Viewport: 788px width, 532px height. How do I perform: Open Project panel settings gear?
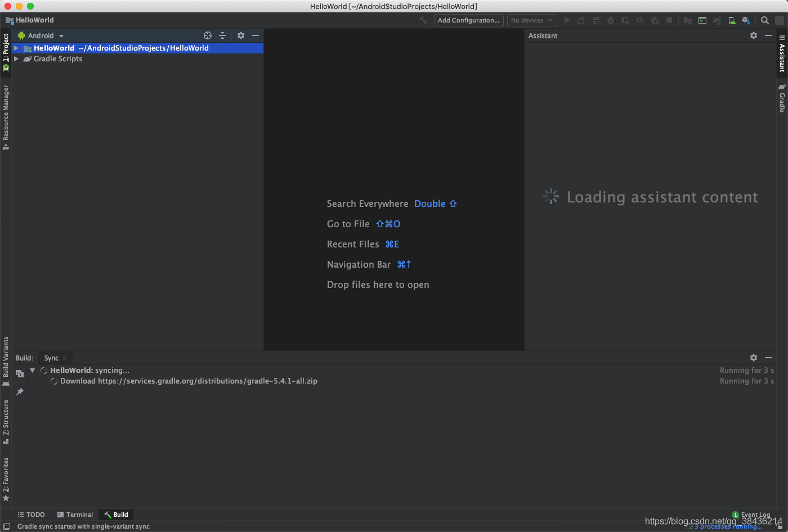click(x=241, y=35)
